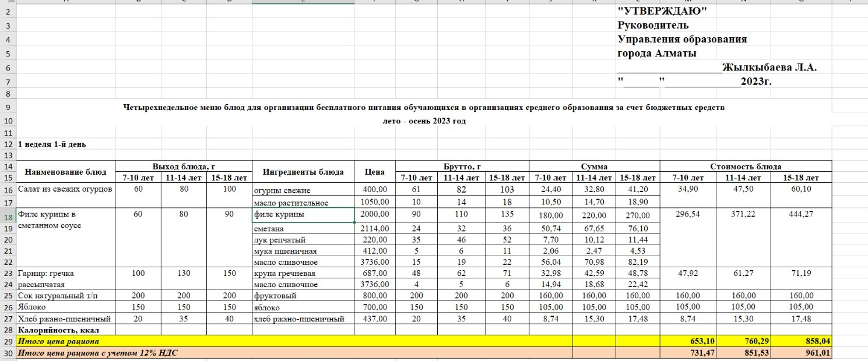This screenshot has width=868, height=361.
Task: Click the 'Стоимость блюда' header cell
Action: [744, 166]
